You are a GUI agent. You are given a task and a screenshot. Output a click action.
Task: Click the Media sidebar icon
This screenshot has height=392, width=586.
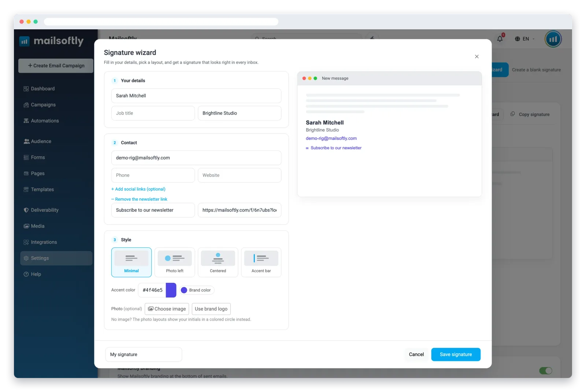(26, 226)
